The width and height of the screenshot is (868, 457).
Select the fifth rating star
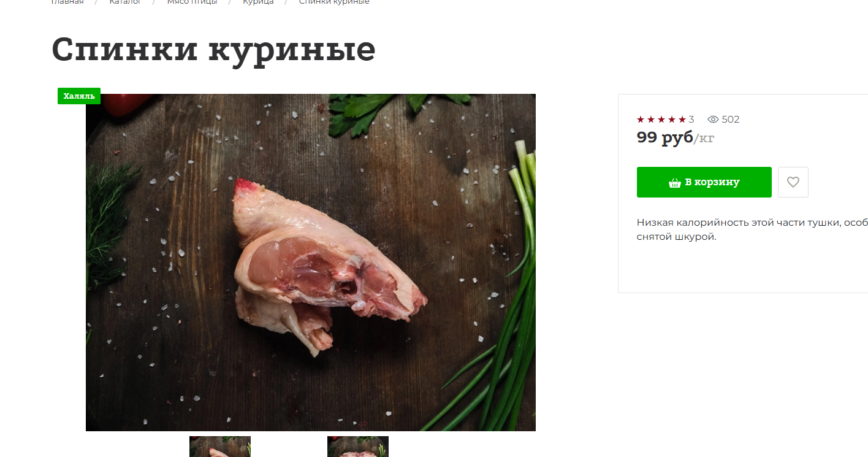coord(682,120)
